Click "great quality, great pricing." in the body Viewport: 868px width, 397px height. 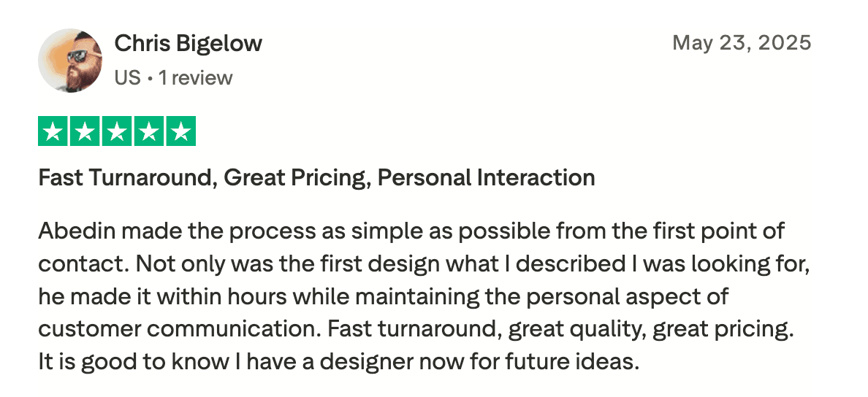(650, 329)
